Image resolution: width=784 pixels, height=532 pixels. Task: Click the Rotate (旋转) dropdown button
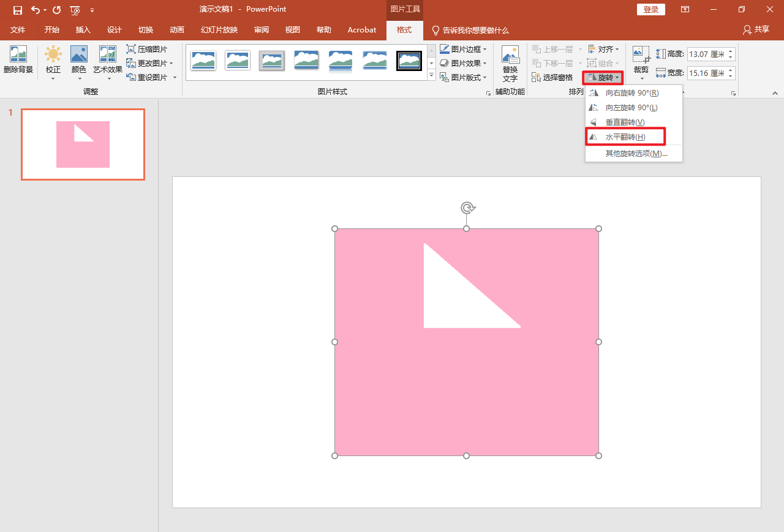click(x=603, y=77)
